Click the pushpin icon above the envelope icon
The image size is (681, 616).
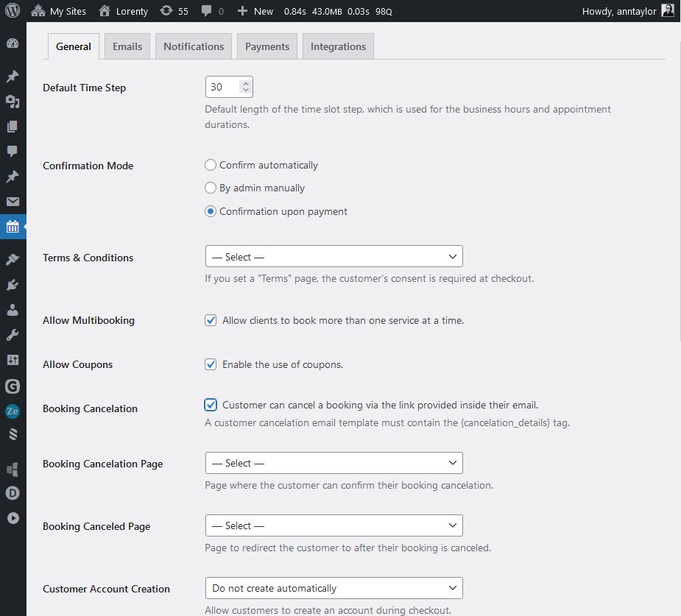(13, 176)
